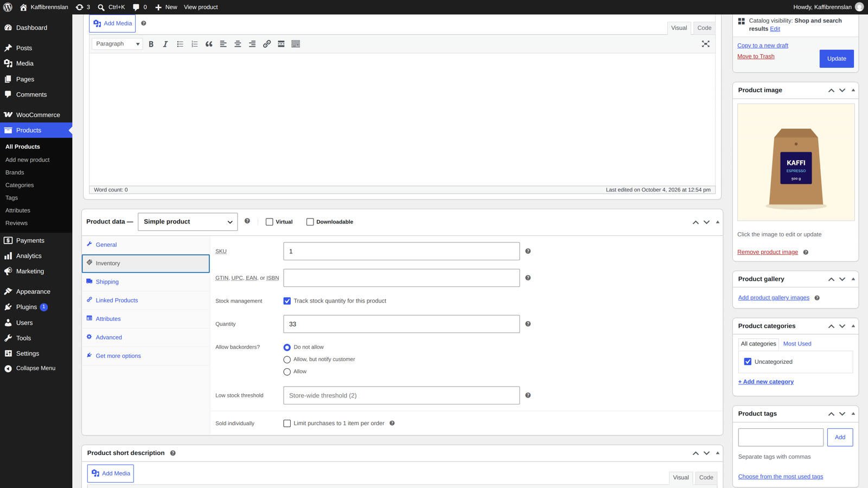Align text center in editor
868x488 pixels.
(238, 44)
